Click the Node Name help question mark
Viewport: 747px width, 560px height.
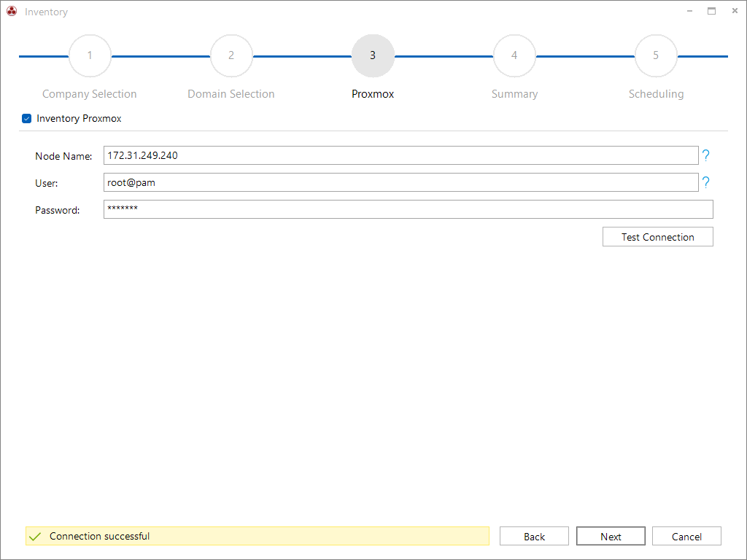click(705, 155)
